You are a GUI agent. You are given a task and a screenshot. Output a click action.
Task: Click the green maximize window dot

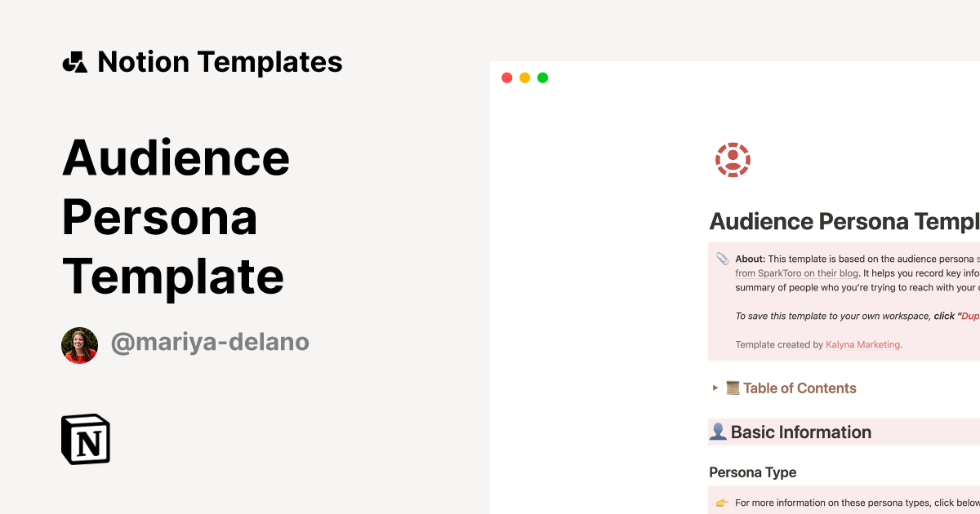[x=542, y=78]
